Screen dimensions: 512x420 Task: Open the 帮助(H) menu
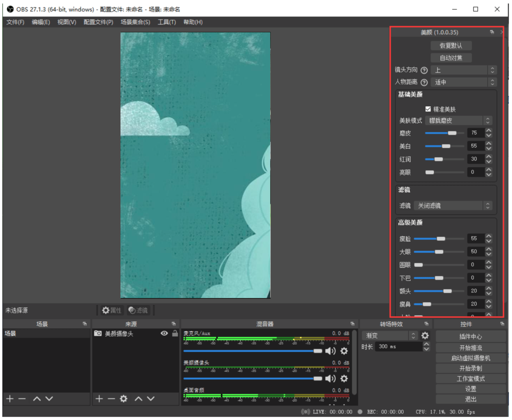tap(193, 22)
